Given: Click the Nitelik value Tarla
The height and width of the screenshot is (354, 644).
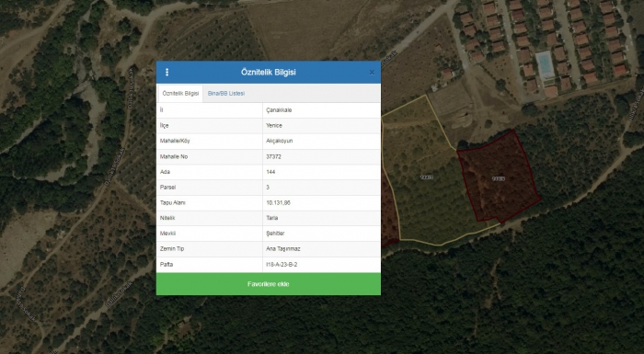Looking at the screenshot, I should (272, 218).
